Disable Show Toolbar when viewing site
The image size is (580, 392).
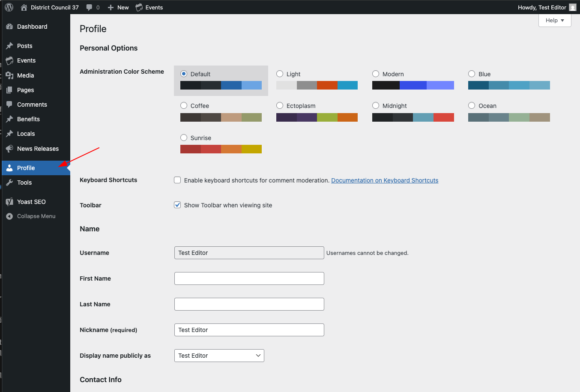[177, 205]
